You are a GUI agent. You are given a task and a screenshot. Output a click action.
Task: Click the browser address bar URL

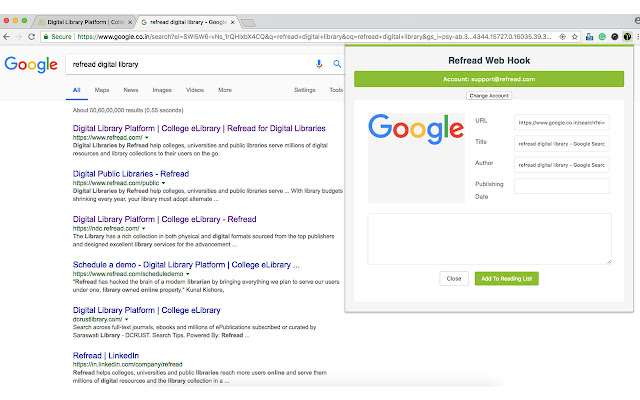[314, 37]
